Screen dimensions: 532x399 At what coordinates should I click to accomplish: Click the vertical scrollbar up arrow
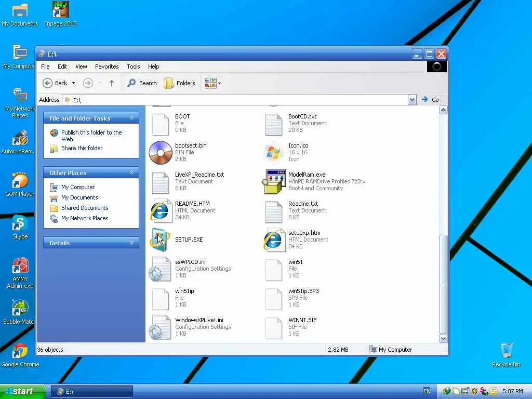pos(443,110)
